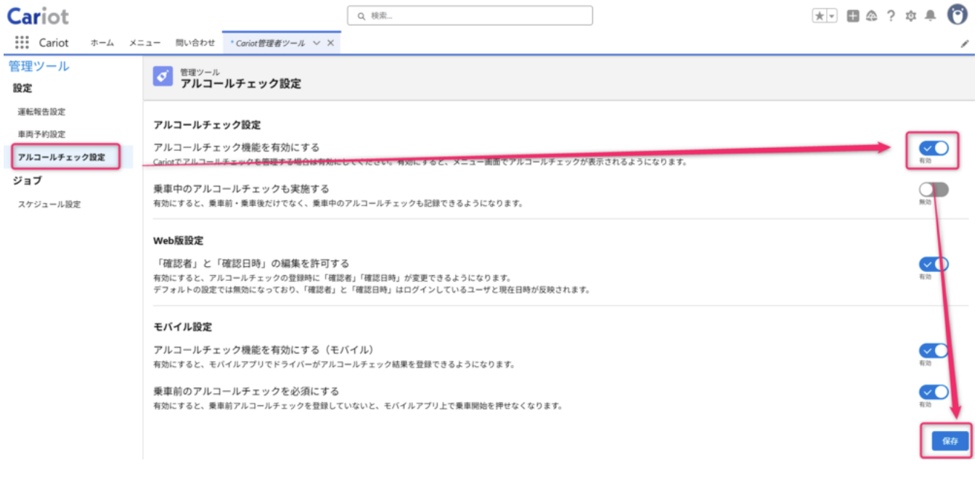
Task: Open the notifications bell icon
Action: click(x=931, y=16)
